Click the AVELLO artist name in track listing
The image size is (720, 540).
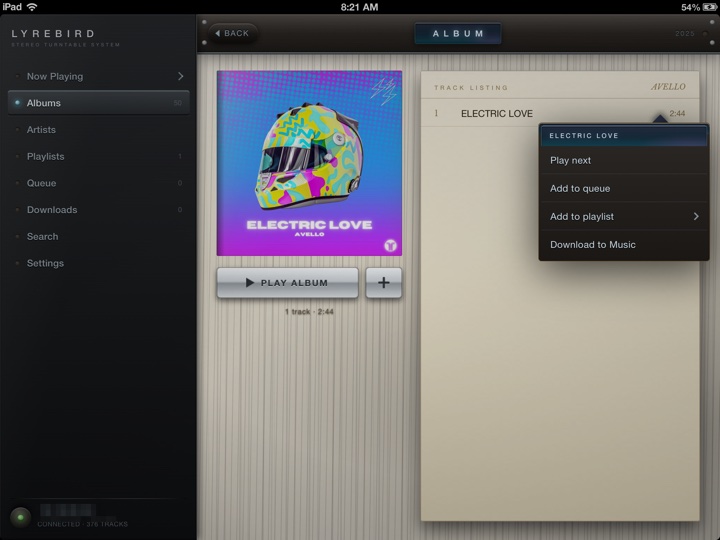tap(668, 87)
